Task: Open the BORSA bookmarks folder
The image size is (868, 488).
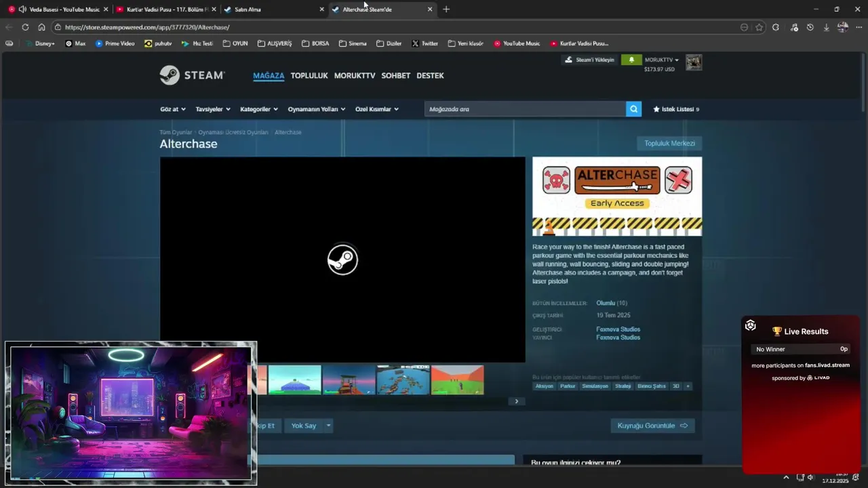Action: pos(315,43)
